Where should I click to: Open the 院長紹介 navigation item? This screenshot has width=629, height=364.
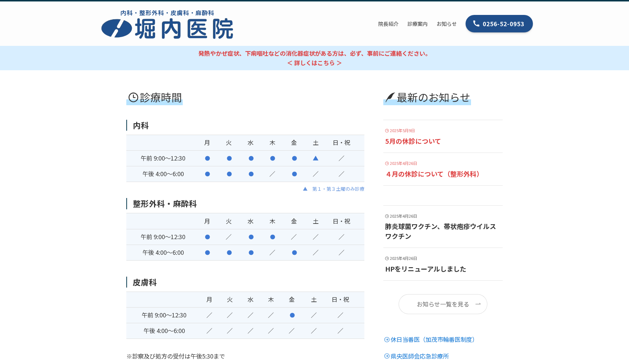(x=388, y=24)
